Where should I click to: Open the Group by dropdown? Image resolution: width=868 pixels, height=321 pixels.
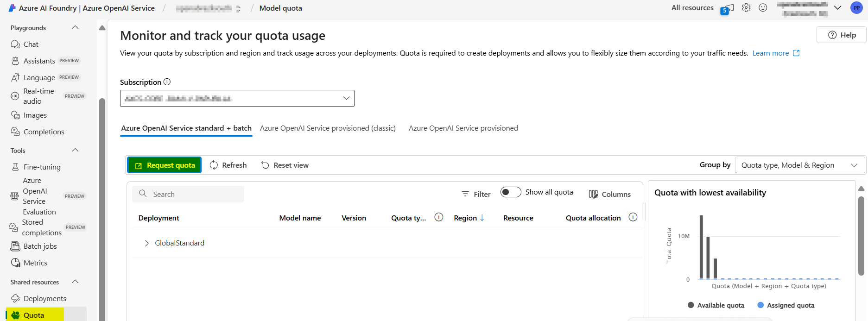(800, 165)
